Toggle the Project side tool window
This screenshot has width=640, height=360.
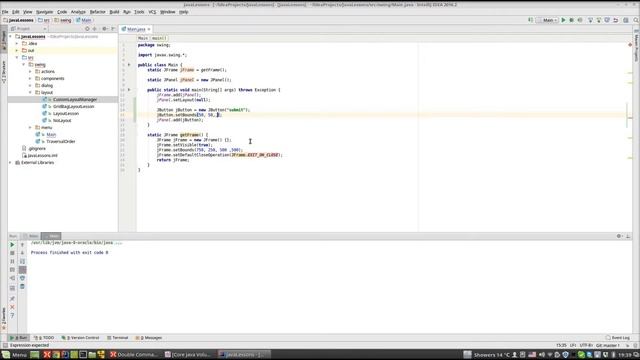pyautogui.click(x=4, y=40)
